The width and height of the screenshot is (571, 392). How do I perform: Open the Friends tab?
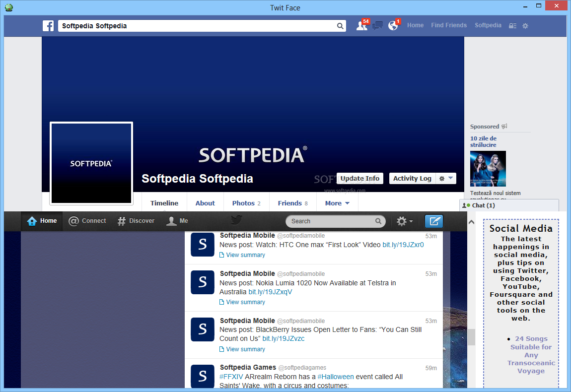pyautogui.click(x=292, y=203)
